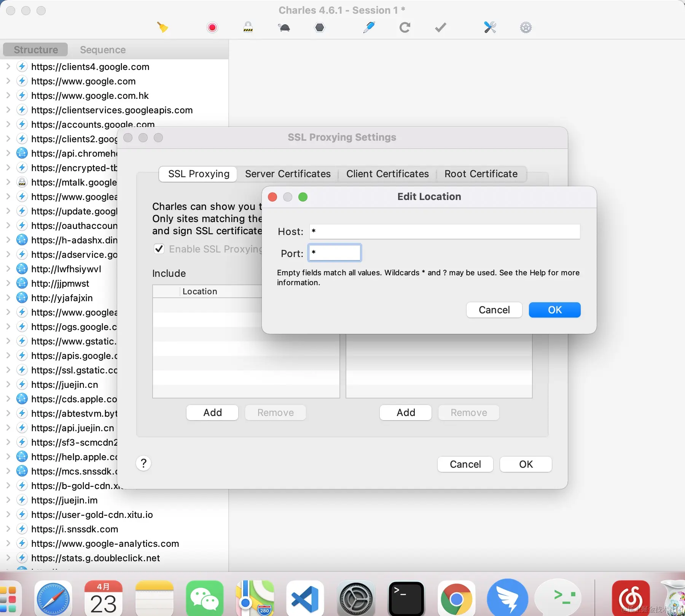685x616 pixels.
Task: Open Calendar app in the dock
Action: point(104,599)
